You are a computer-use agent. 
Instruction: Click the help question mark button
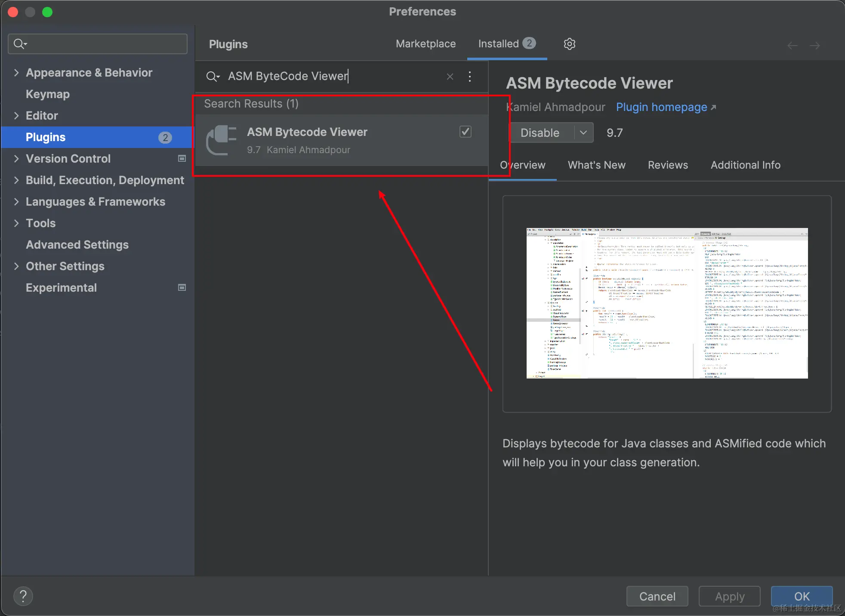(x=23, y=596)
